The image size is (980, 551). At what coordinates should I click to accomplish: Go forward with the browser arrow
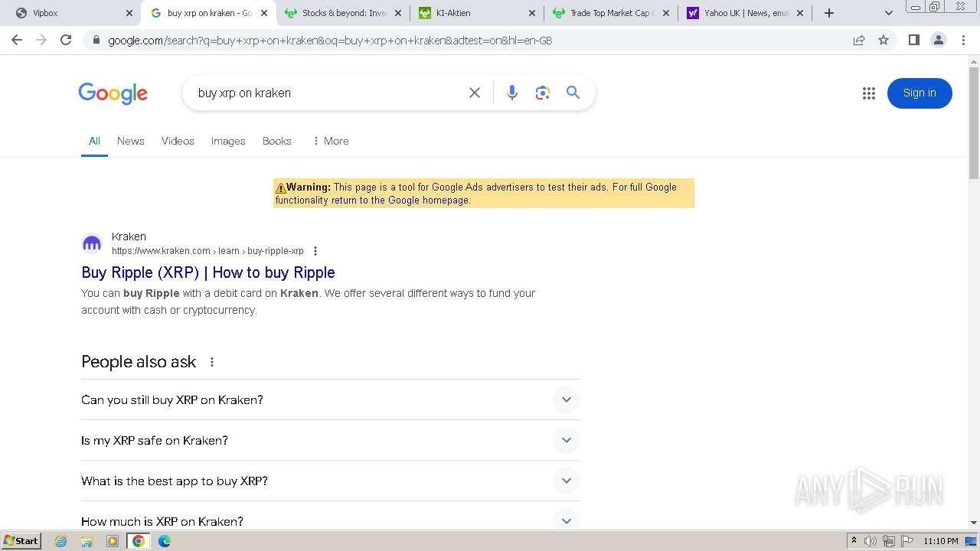41,40
